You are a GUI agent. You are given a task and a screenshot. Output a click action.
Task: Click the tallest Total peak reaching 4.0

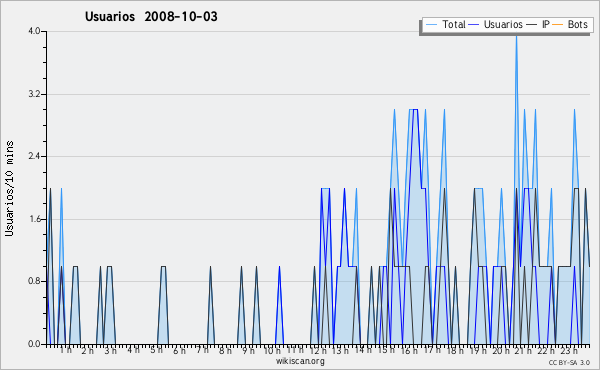coord(517,36)
